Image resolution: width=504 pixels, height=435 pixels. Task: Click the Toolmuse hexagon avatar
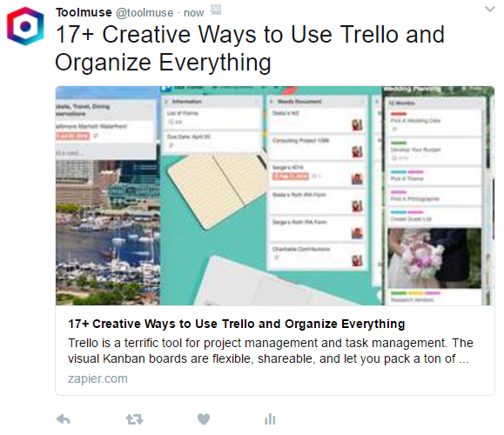click(x=25, y=26)
